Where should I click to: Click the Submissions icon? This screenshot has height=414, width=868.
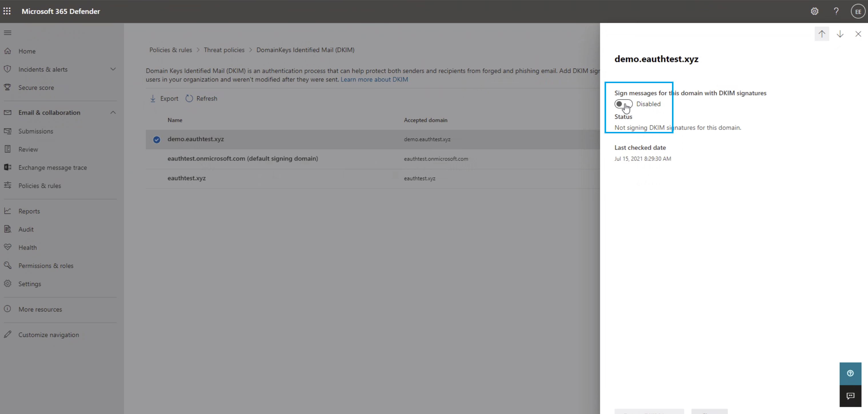pyautogui.click(x=7, y=131)
